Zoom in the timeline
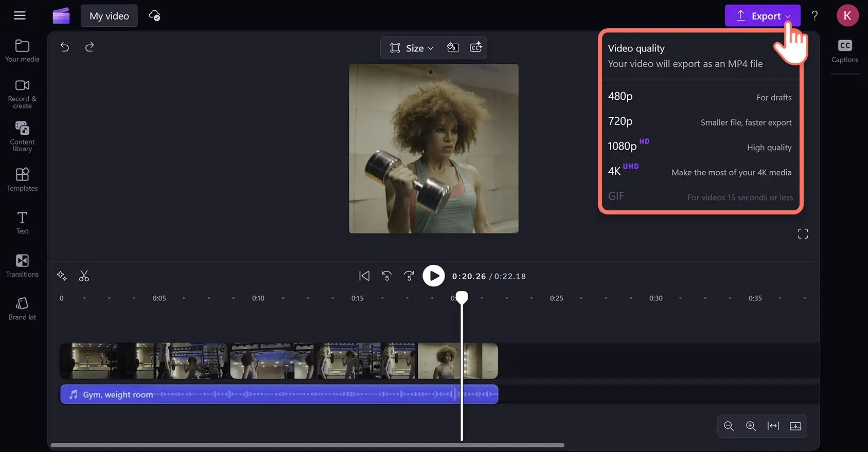 [751, 426]
